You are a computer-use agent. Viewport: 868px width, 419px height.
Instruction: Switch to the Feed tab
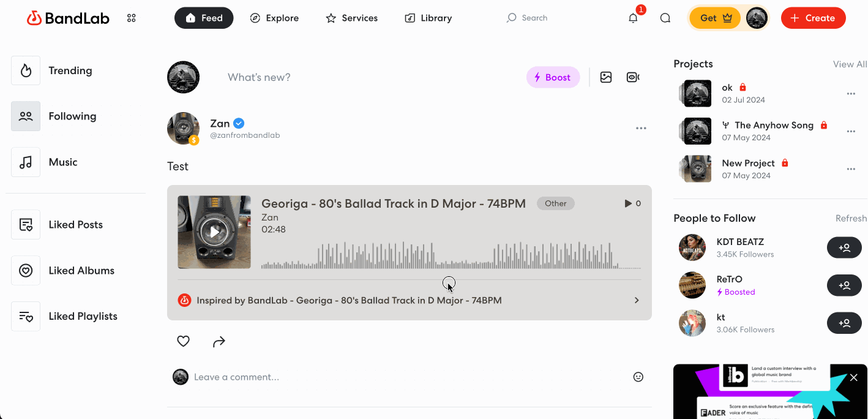coord(204,18)
